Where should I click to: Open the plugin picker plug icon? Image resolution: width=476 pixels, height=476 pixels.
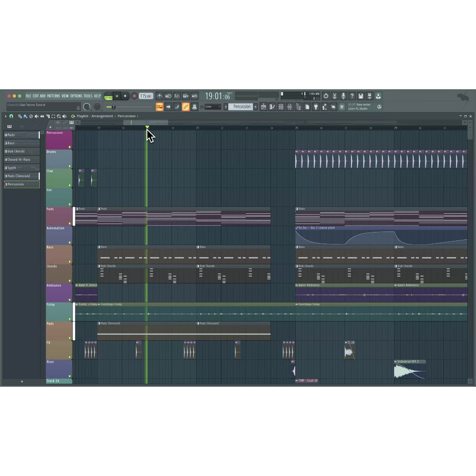pyautogui.click(x=316, y=107)
